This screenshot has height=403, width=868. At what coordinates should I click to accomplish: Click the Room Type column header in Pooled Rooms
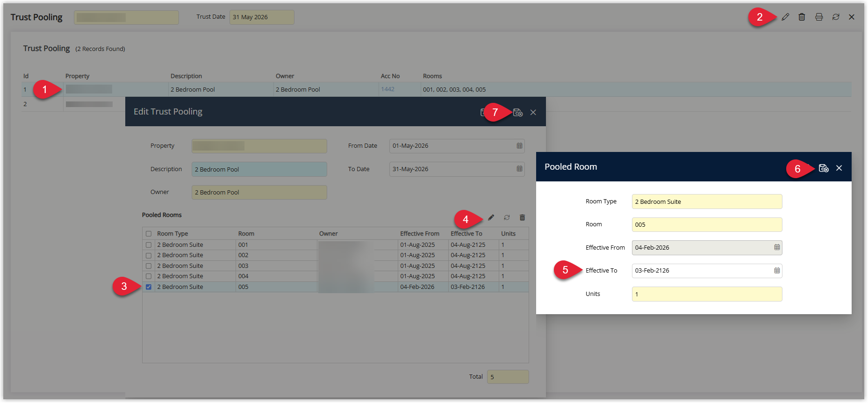[x=172, y=234]
